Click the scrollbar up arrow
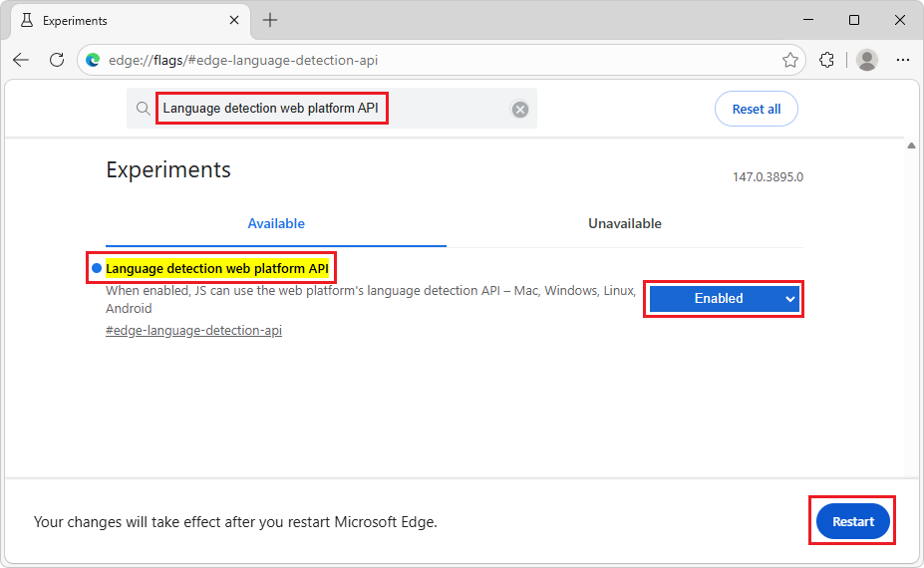This screenshot has width=924, height=568. tap(912, 145)
